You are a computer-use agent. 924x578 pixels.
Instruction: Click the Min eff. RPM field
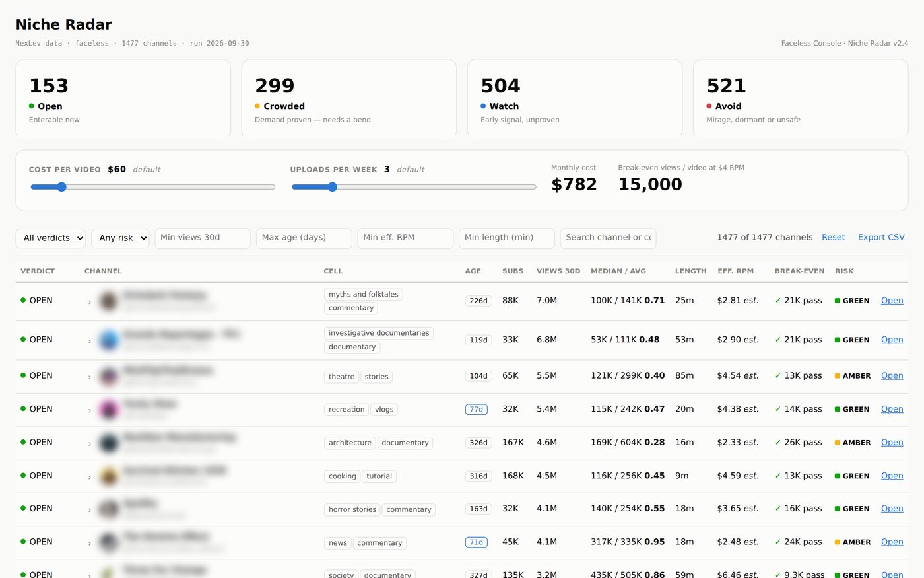[405, 238]
